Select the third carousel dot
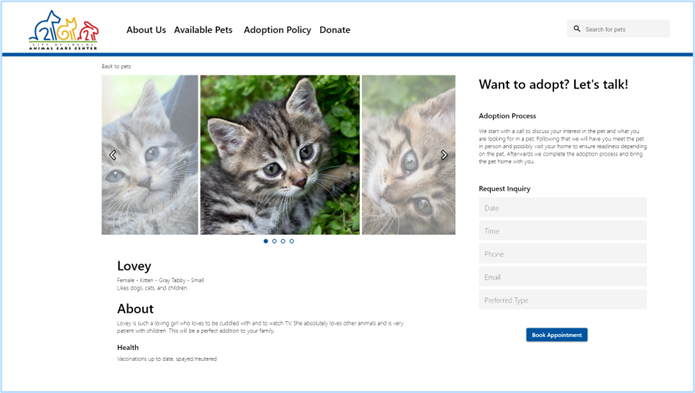 [283, 241]
